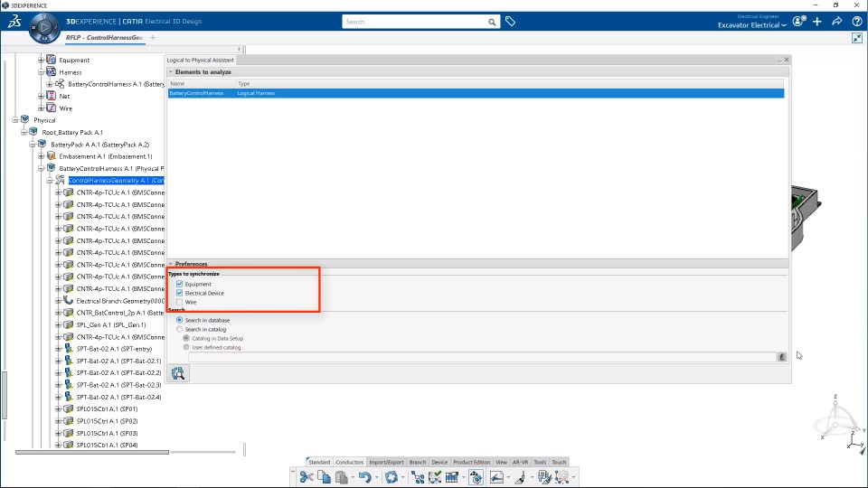This screenshot has width=868, height=488.
Task: Collapse the Elements to analyze section
Action: tap(171, 72)
